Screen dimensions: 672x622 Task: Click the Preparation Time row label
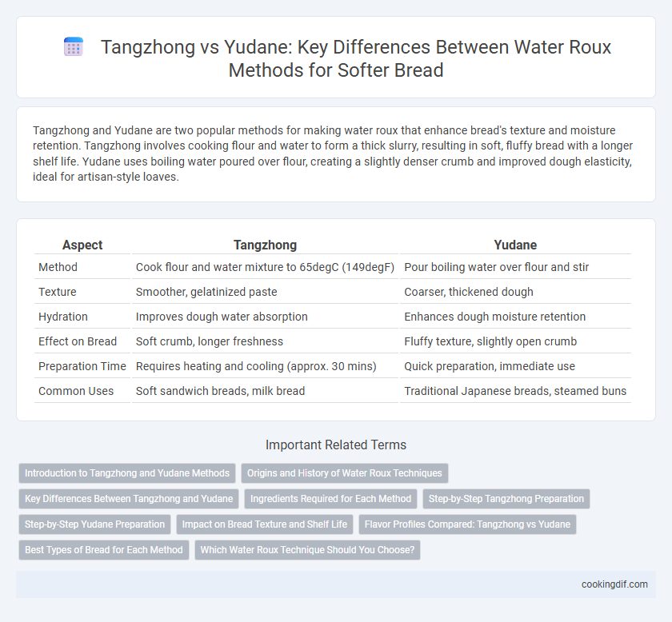point(82,366)
